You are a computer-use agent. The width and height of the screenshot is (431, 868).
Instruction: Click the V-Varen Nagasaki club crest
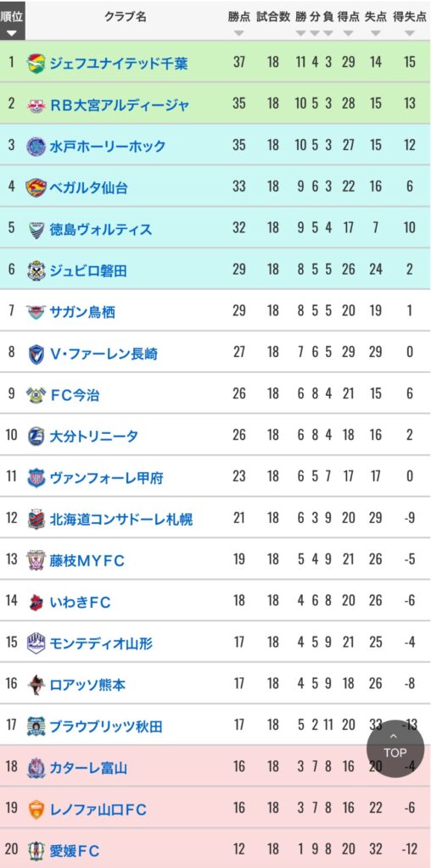pos(36,353)
